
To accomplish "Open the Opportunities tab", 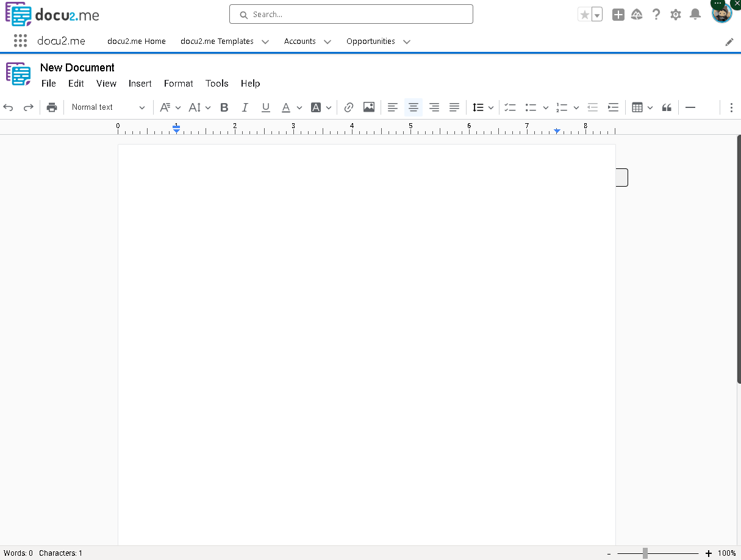I will coord(371,41).
